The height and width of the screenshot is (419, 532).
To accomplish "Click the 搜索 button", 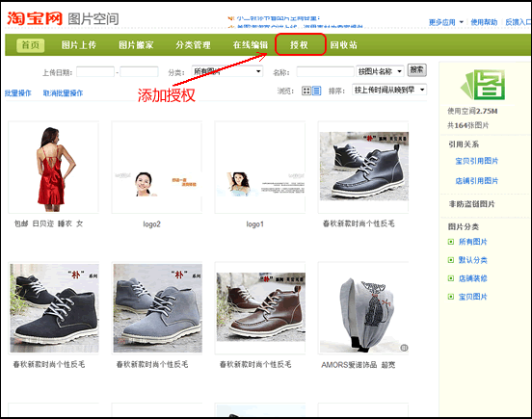I will (x=416, y=70).
